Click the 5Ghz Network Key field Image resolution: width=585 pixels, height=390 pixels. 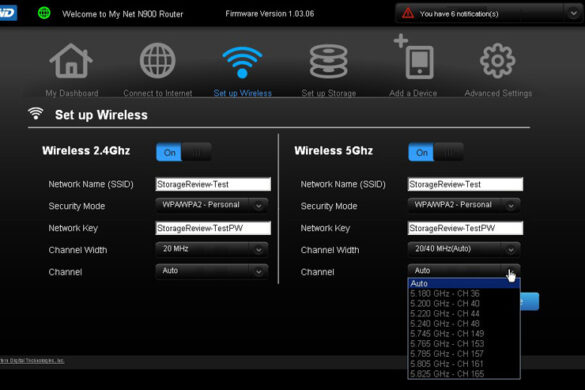click(465, 228)
